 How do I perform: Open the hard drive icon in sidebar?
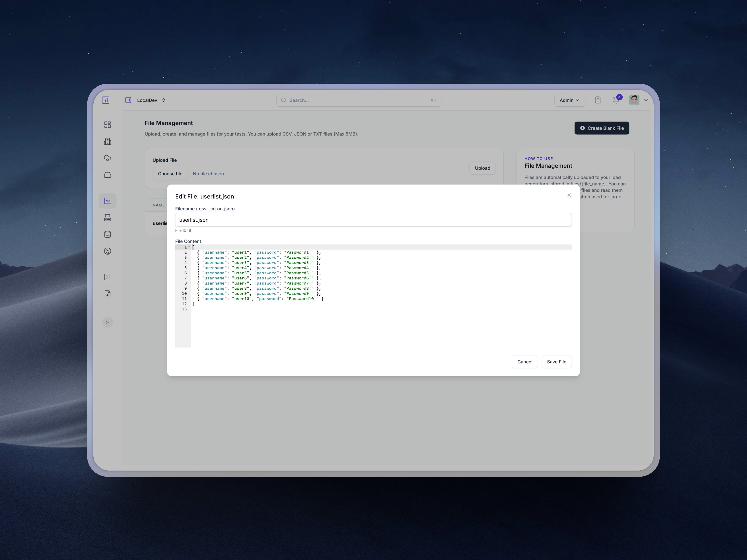(107, 175)
